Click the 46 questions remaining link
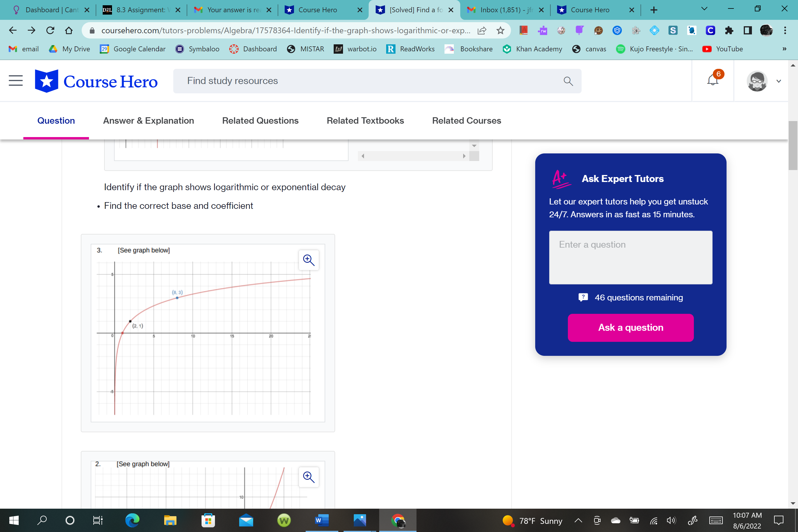Image resolution: width=798 pixels, height=532 pixels. click(638, 297)
